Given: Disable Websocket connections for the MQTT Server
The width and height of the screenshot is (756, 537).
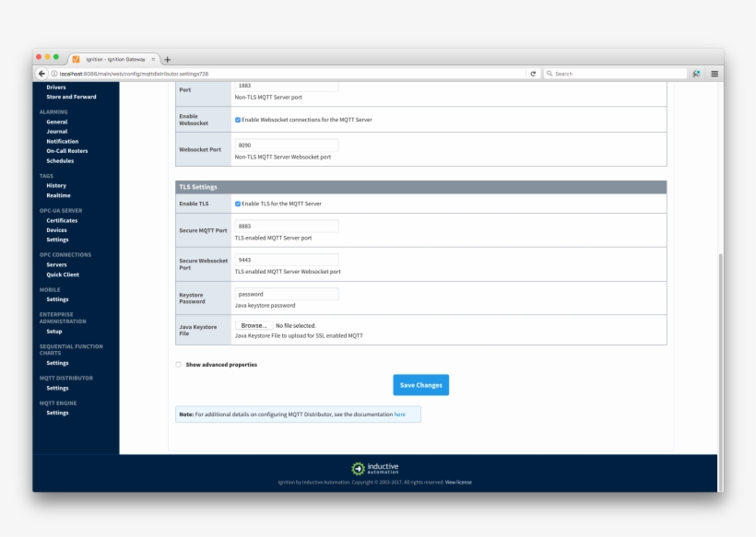Looking at the screenshot, I should click(x=238, y=119).
